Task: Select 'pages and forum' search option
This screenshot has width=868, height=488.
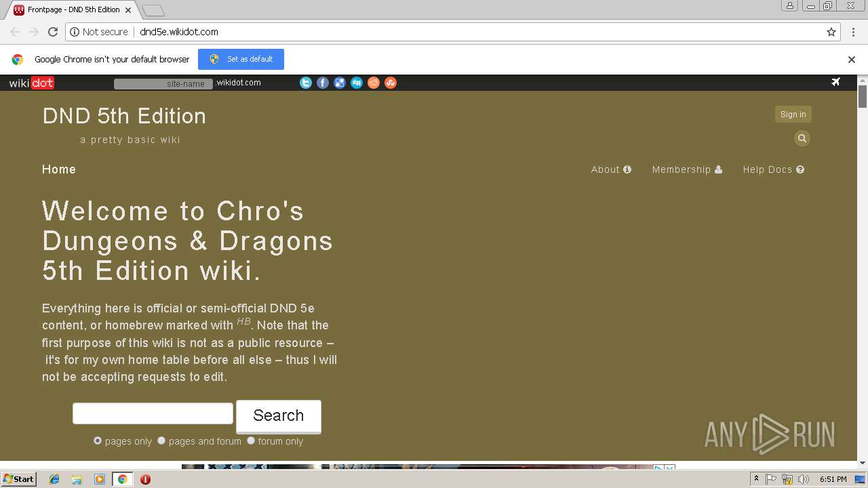Action: click(161, 441)
